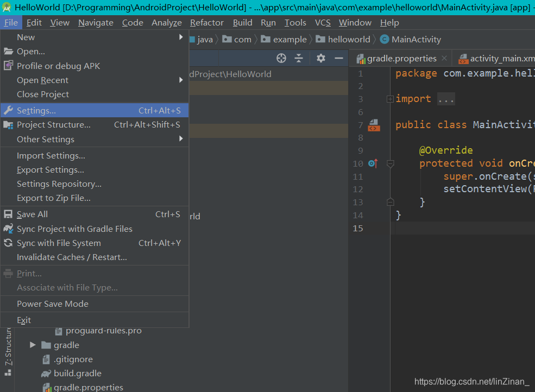Viewport: 535px width, 392px height.
Task: Click the helloworld breadcrumb folder
Action: [x=343, y=40]
